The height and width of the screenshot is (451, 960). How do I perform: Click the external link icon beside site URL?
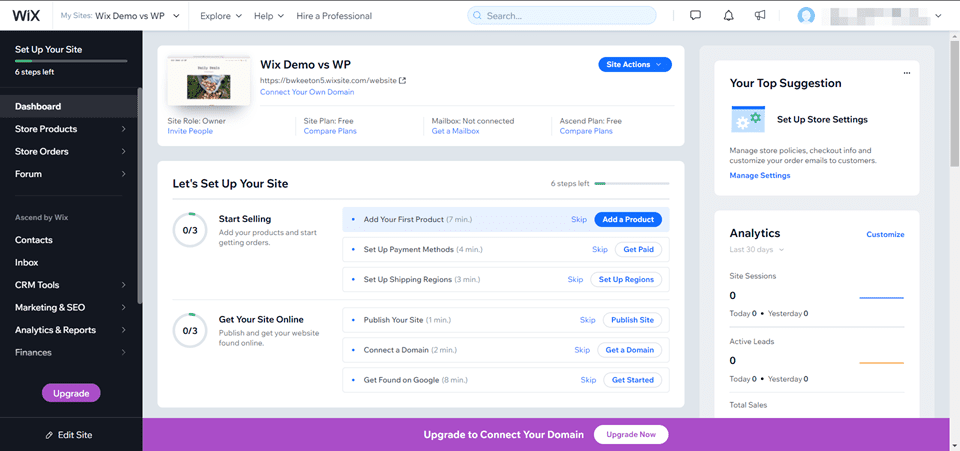click(402, 80)
